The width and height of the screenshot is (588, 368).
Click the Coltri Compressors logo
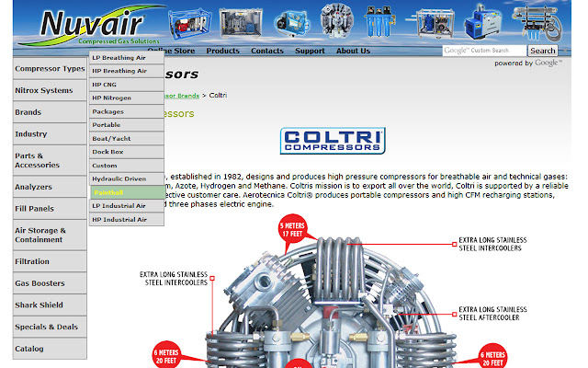pos(332,141)
